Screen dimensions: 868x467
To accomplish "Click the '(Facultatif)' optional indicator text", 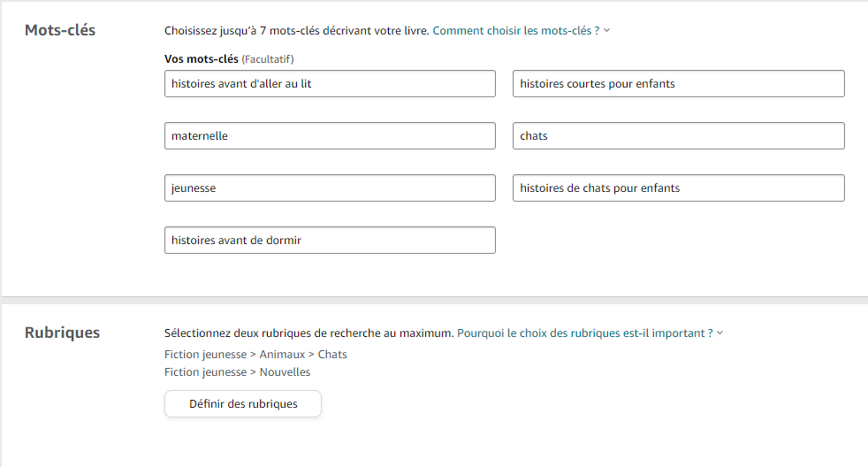I will click(x=268, y=59).
